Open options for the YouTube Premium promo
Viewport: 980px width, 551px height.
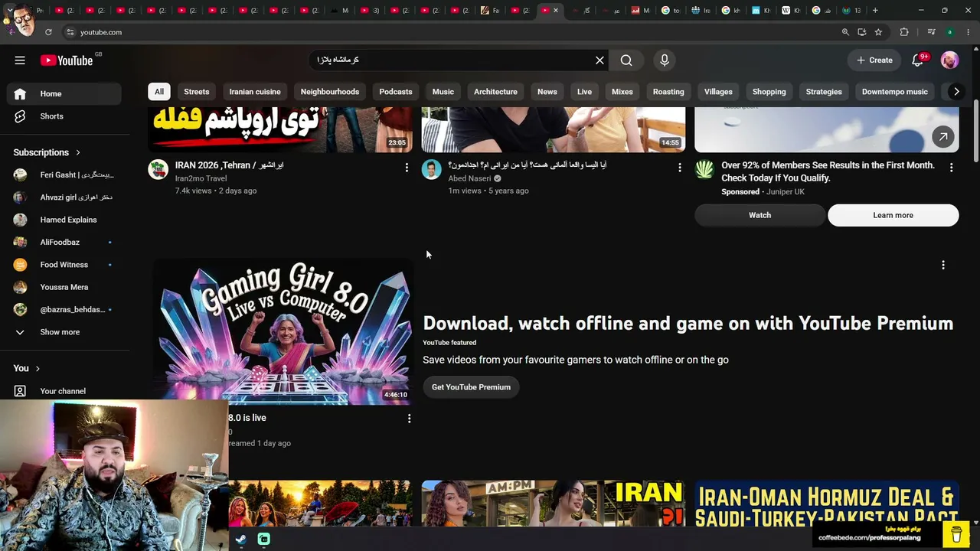[942, 265]
